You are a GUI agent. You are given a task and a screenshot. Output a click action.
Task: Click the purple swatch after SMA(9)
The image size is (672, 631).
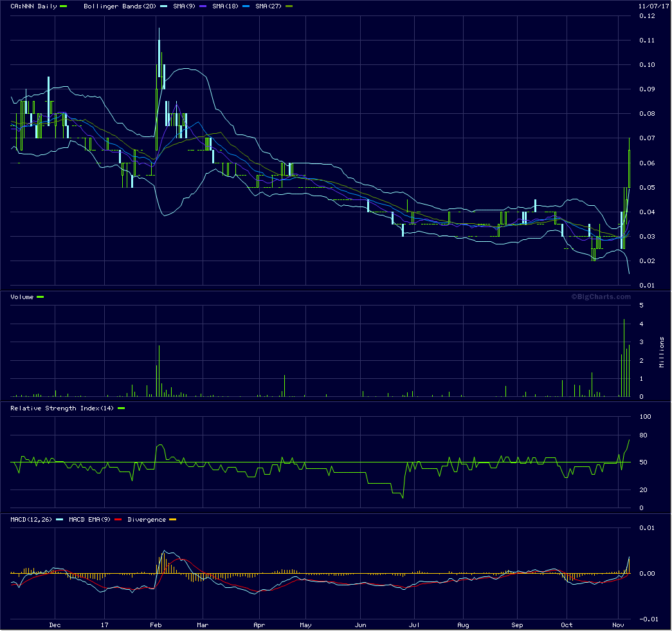tap(203, 6)
